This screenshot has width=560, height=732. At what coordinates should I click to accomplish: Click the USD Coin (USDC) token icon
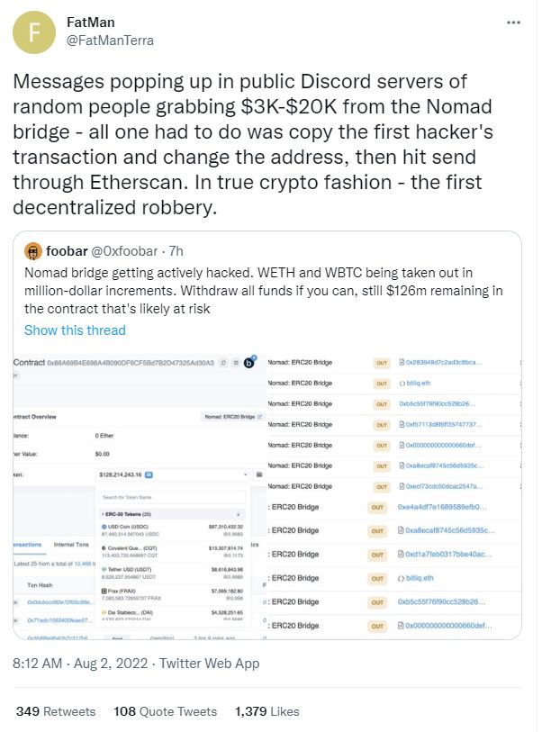click(103, 526)
